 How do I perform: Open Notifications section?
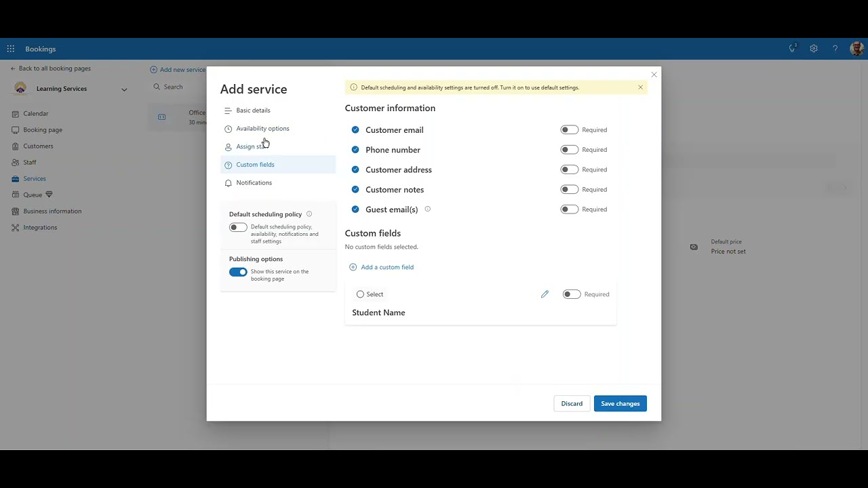278,183
